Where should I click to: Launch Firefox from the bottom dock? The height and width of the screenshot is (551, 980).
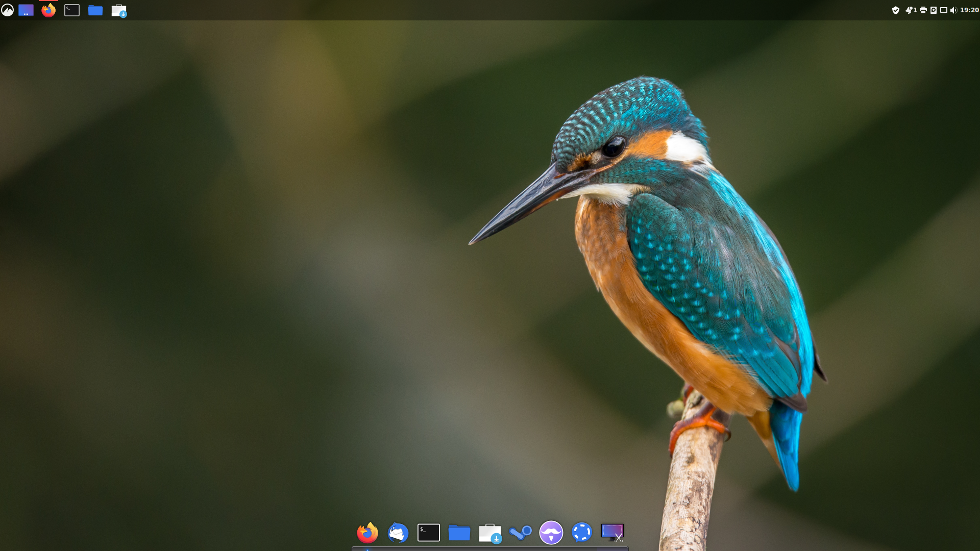click(x=367, y=533)
